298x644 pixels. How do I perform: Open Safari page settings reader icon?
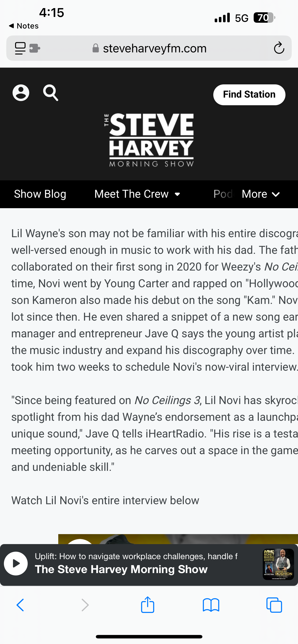click(x=20, y=48)
